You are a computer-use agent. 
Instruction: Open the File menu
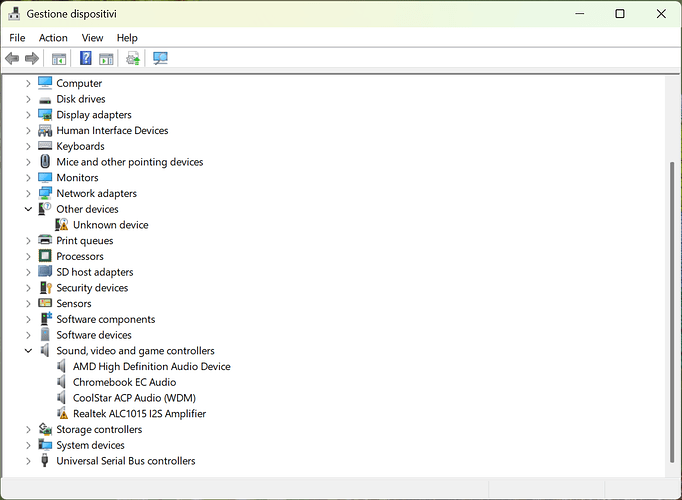click(x=17, y=38)
